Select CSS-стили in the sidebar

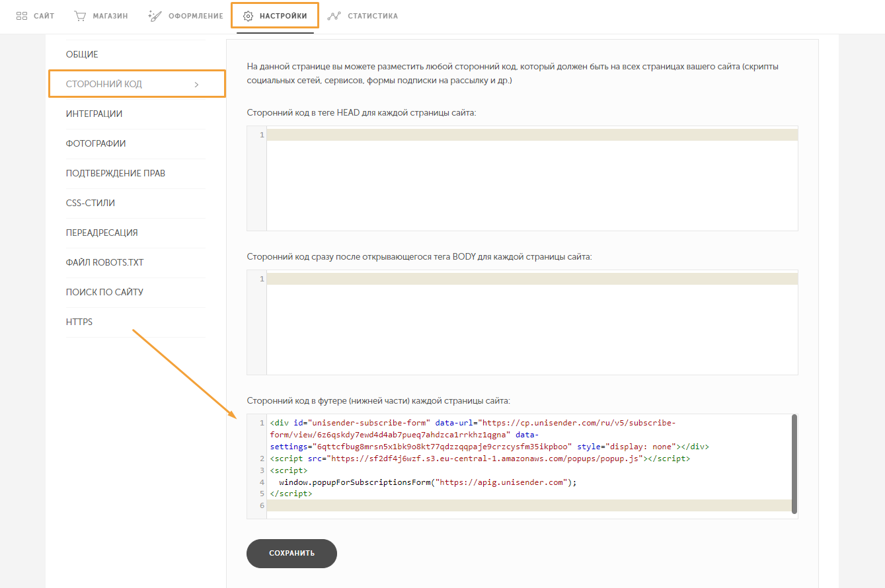(91, 203)
